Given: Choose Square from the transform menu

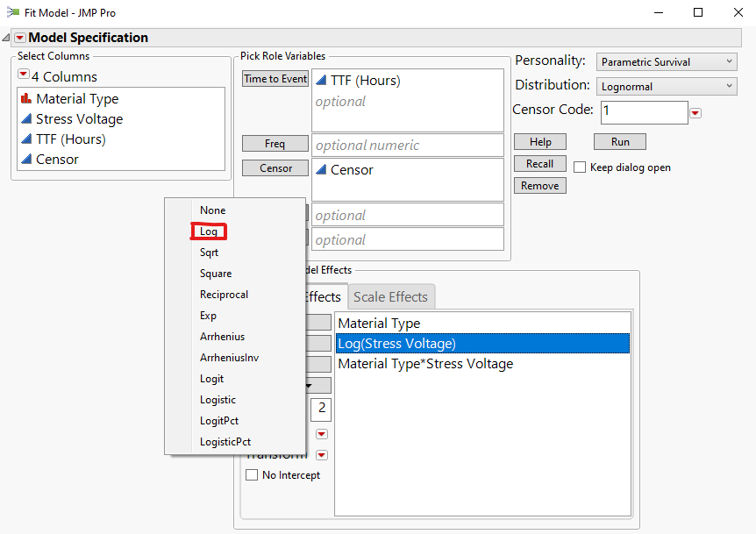Looking at the screenshot, I should 216,274.
